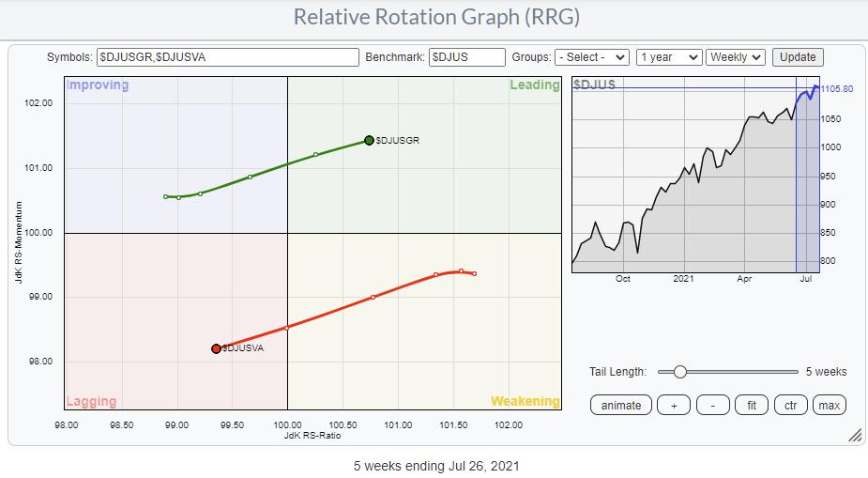Click the Update button

tap(799, 57)
